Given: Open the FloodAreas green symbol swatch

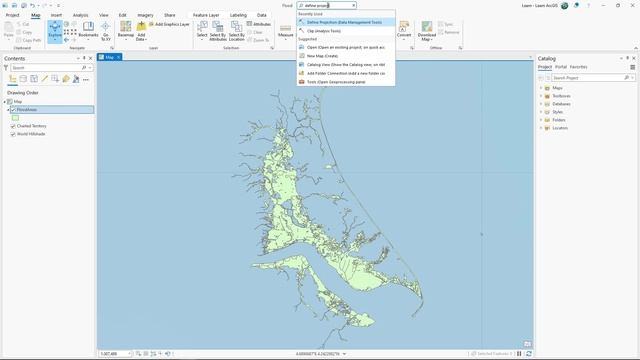Looking at the screenshot, I should coord(16,118).
